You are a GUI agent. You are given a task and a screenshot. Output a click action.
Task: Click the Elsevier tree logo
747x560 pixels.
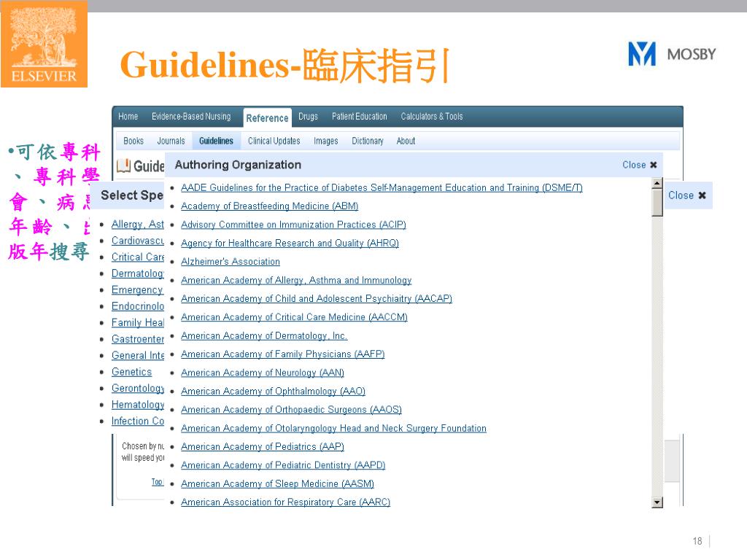point(44,44)
